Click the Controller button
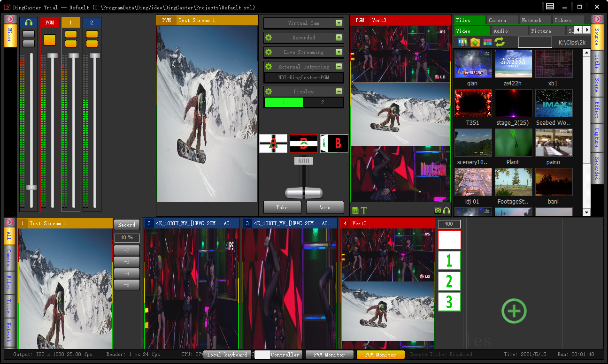Screen dimensions: 608x364 (278, 355)
